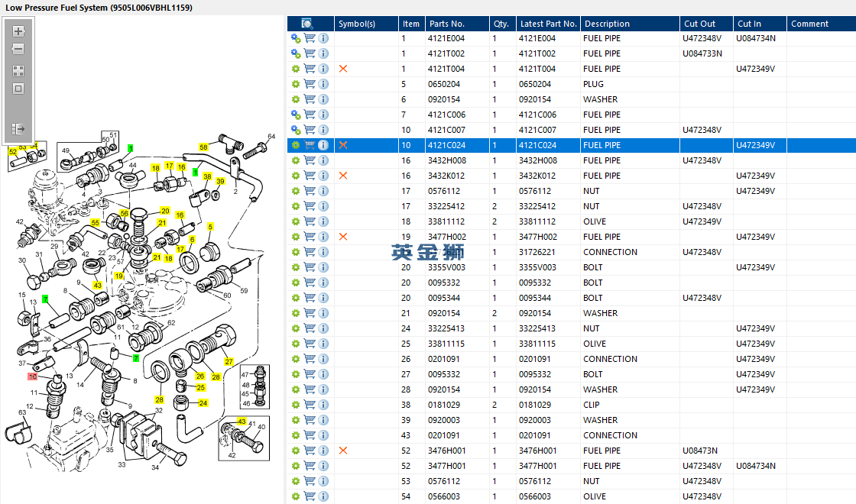Screen dimensions: 856x504
Task: Click yellow callout 24 in the diagram
Action: click(x=203, y=403)
